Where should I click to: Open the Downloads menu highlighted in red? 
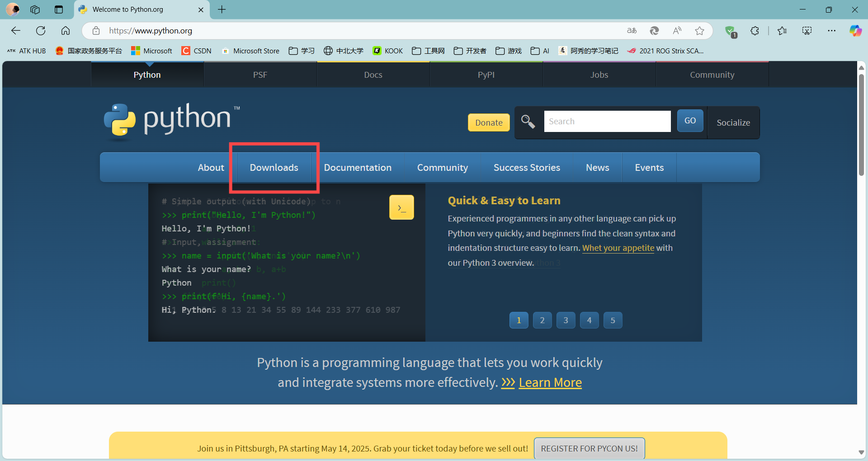click(x=274, y=167)
